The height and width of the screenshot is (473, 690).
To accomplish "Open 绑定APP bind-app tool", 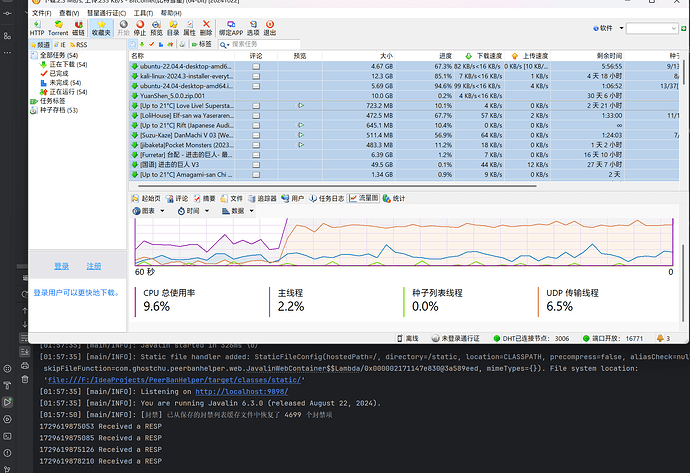I will point(231,28).
